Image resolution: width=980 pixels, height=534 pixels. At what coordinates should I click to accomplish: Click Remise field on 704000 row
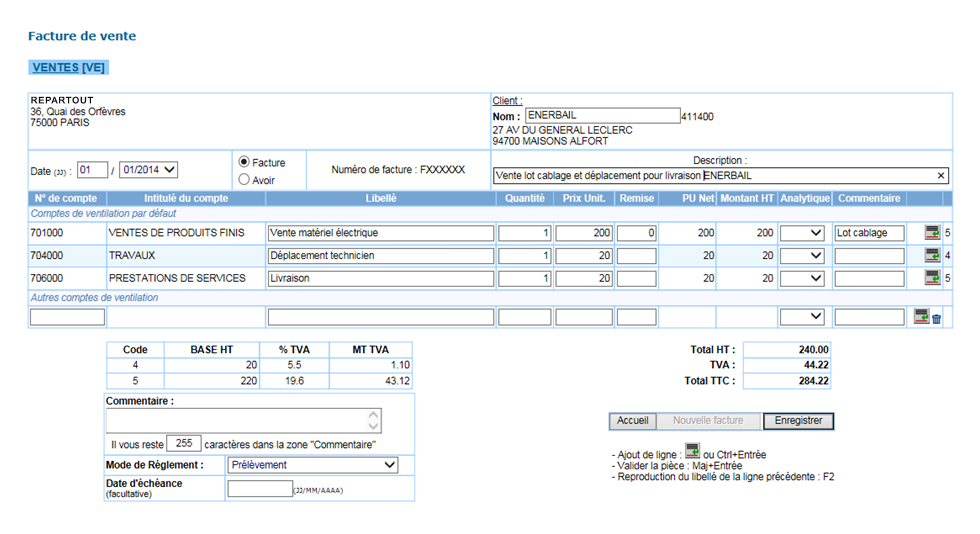(x=636, y=255)
